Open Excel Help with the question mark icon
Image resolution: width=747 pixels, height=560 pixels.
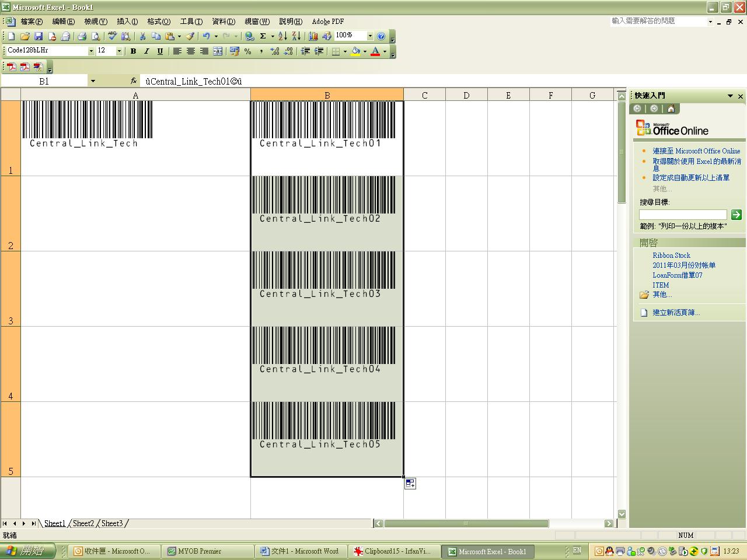[x=381, y=36]
